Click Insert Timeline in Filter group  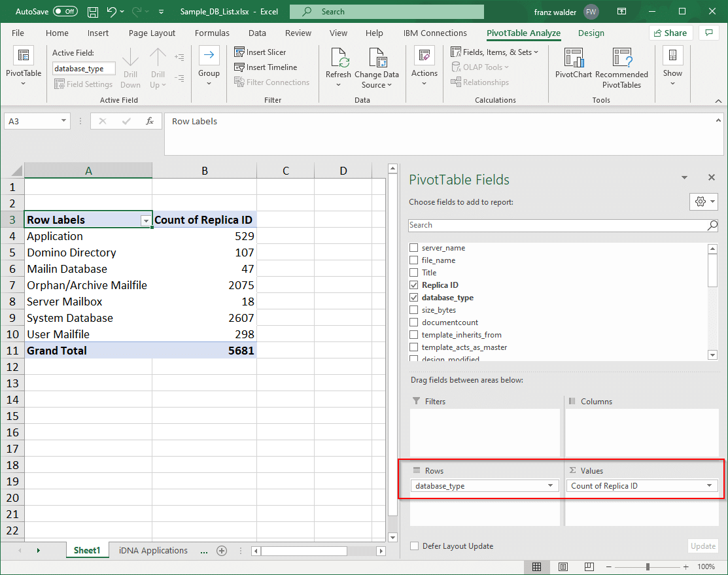click(265, 67)
